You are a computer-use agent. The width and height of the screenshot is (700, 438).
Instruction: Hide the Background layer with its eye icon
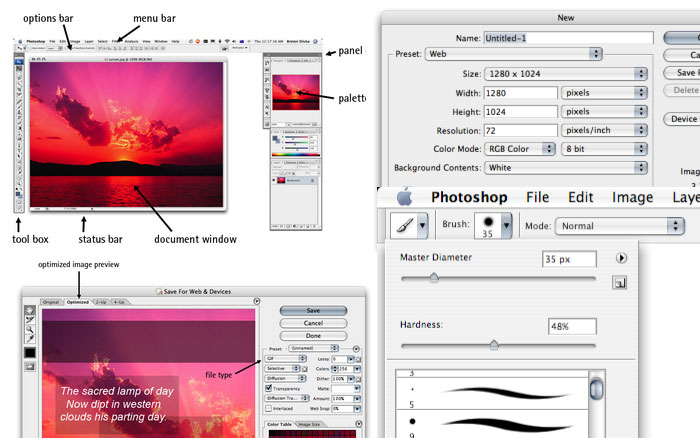(x=274, y=180)
